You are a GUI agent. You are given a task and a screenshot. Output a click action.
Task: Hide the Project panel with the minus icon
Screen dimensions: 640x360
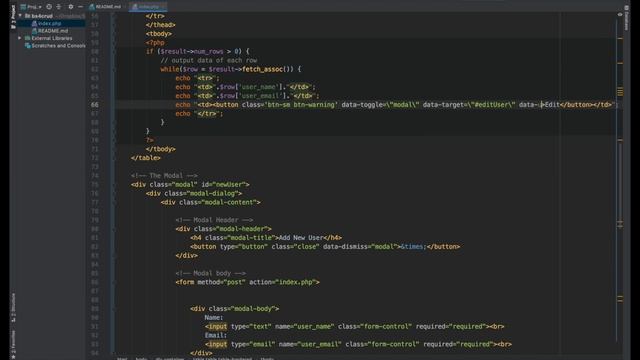80,7
